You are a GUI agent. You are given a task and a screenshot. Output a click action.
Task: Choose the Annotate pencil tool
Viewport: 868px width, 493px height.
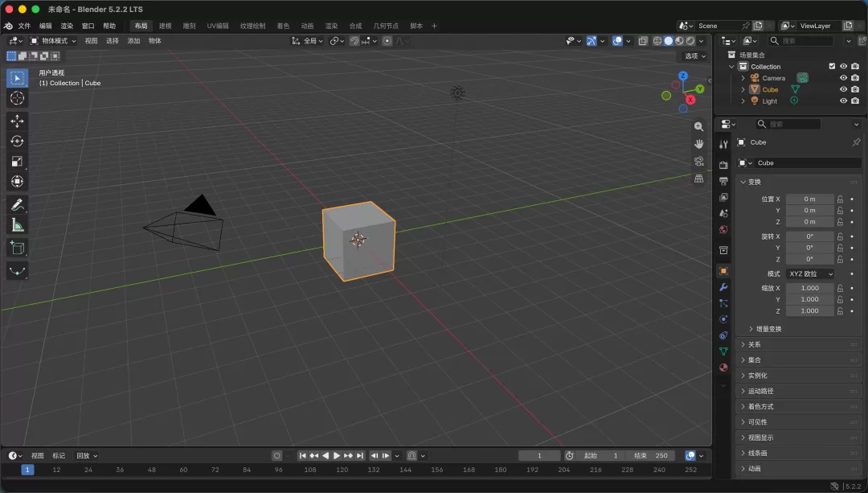click(x=17, y=205)
